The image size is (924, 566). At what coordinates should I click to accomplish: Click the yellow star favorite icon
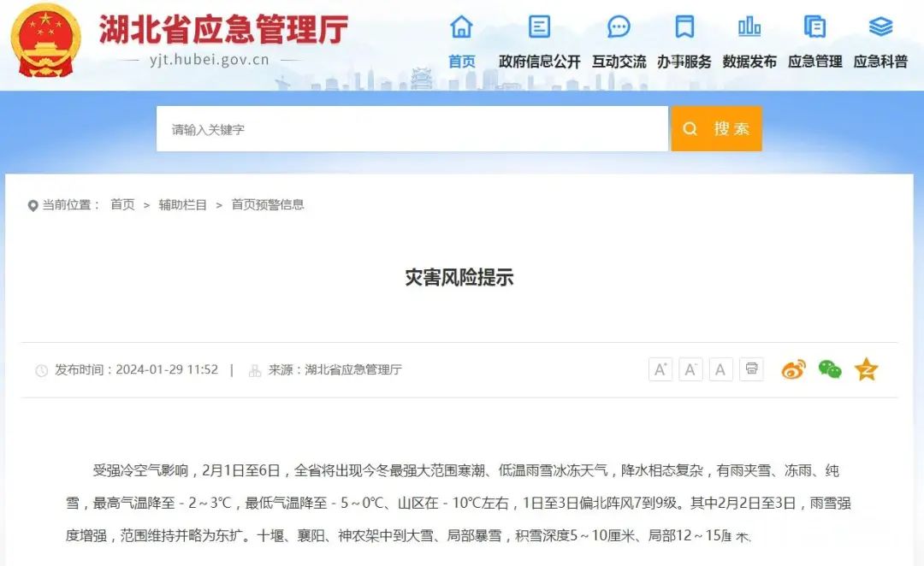pyautogui.click(x=866, y=369)
